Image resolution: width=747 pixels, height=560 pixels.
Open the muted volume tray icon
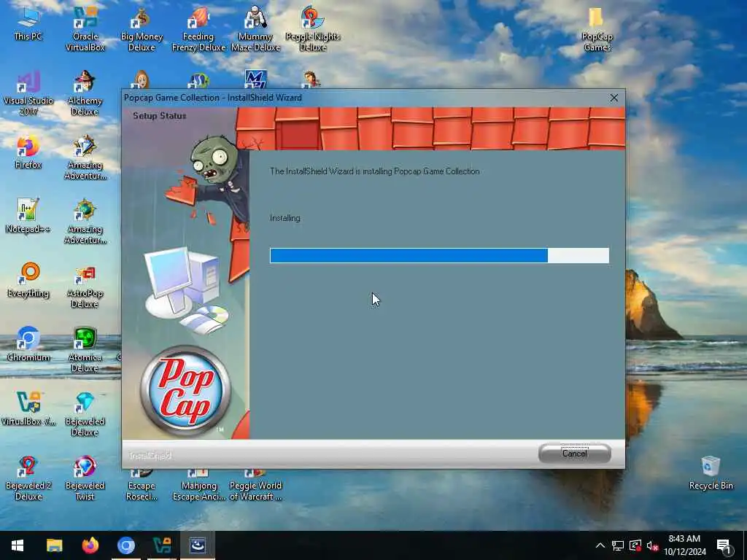(x=653, y=545)
